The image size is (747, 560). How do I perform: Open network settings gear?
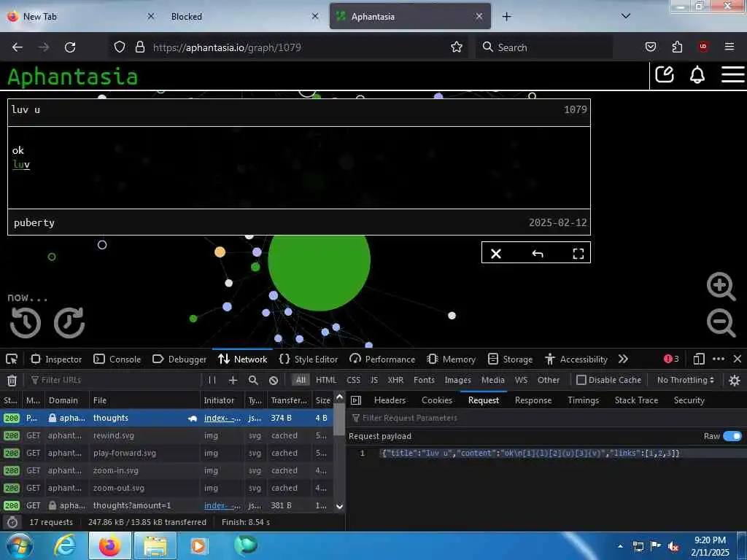point(735,380)
